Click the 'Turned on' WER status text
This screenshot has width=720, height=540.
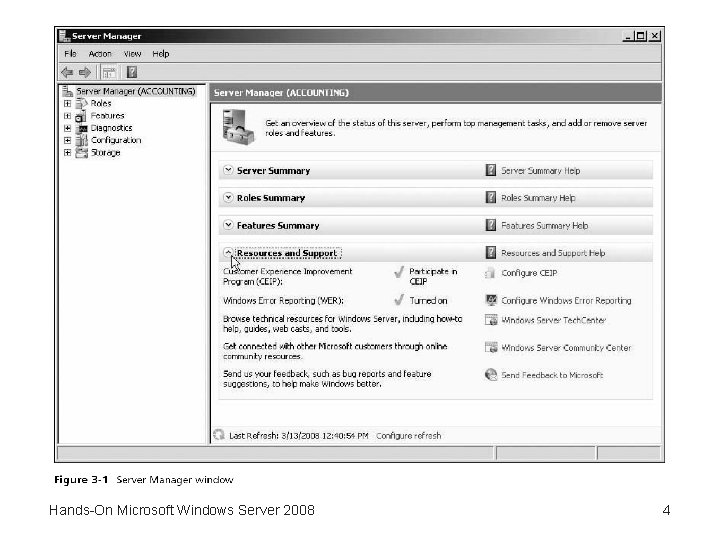pos(428,301)
